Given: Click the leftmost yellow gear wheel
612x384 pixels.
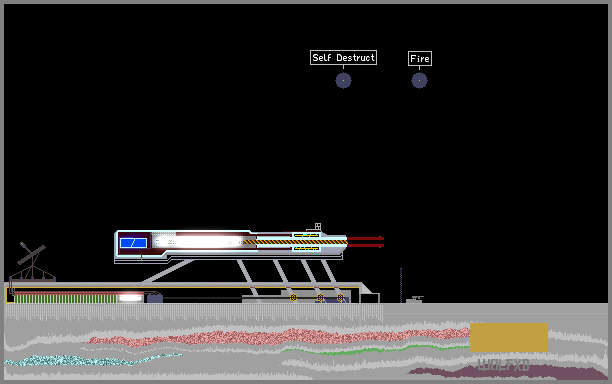Looking at the screenshot, I should tap(294, 298).
